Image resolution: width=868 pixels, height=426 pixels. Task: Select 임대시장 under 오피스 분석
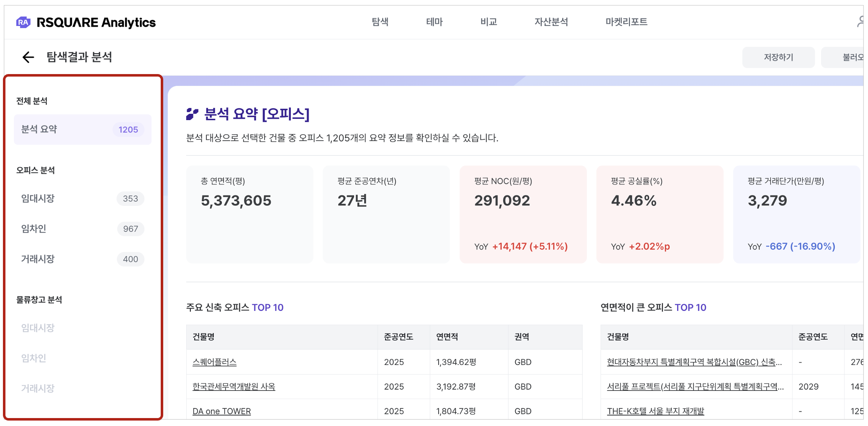click(82, 199)
